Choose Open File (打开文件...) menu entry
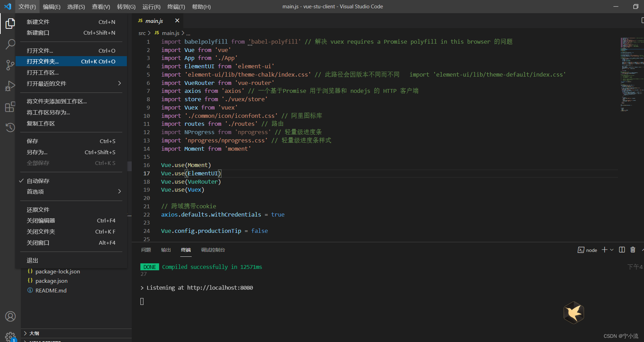Image resolution: width=644 pixels, height=342 pixels. click(x=71, y=51)
